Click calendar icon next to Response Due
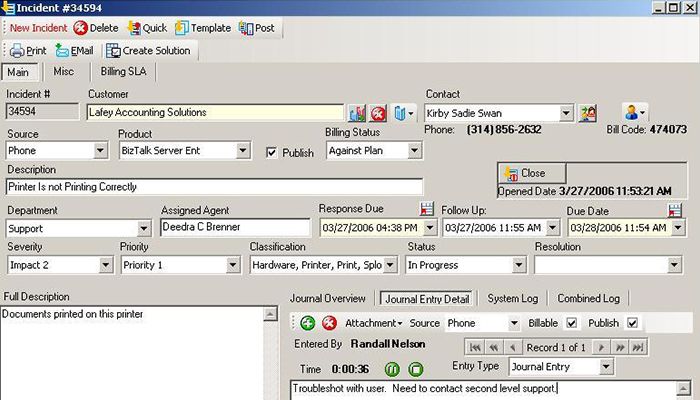700x400 pixels. pos(427,208)
